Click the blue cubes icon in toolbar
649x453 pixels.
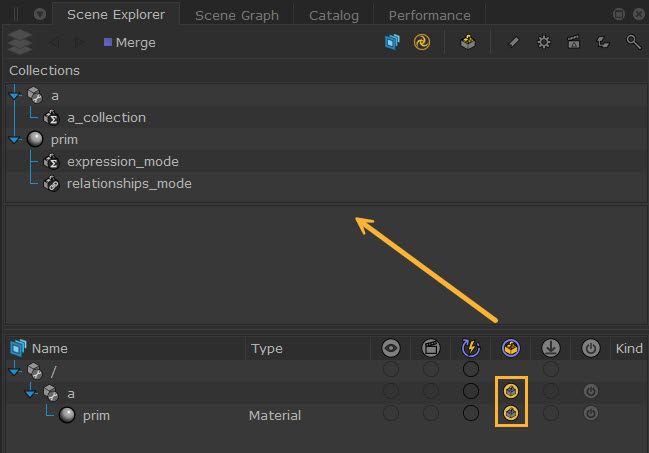pos(393,43)
